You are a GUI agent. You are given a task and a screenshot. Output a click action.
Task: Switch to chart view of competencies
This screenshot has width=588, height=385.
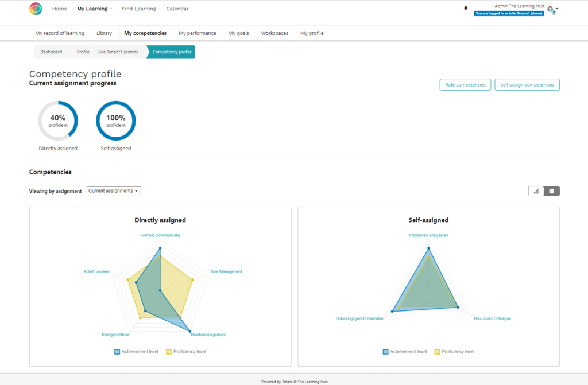pyautogui.click(x=535, y=190)
